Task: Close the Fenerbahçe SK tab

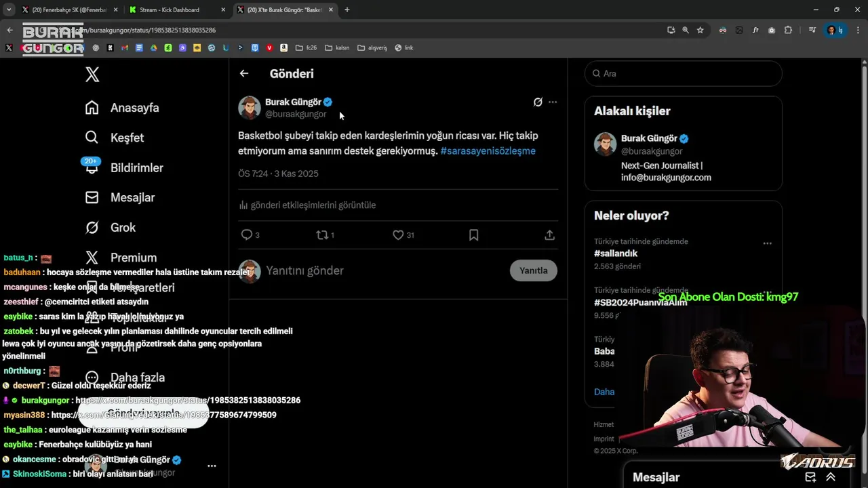Action: tap(115, 10)
